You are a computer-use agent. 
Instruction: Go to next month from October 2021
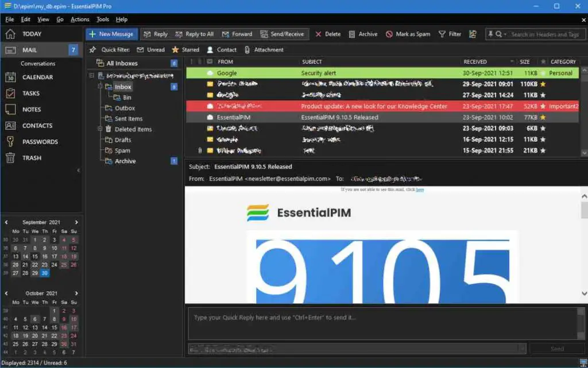pyautogui.click(x=76, y=293)
